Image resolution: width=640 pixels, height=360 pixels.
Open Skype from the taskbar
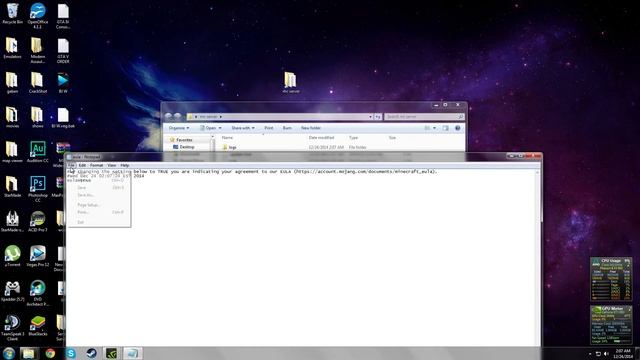(x=71, y=353)
